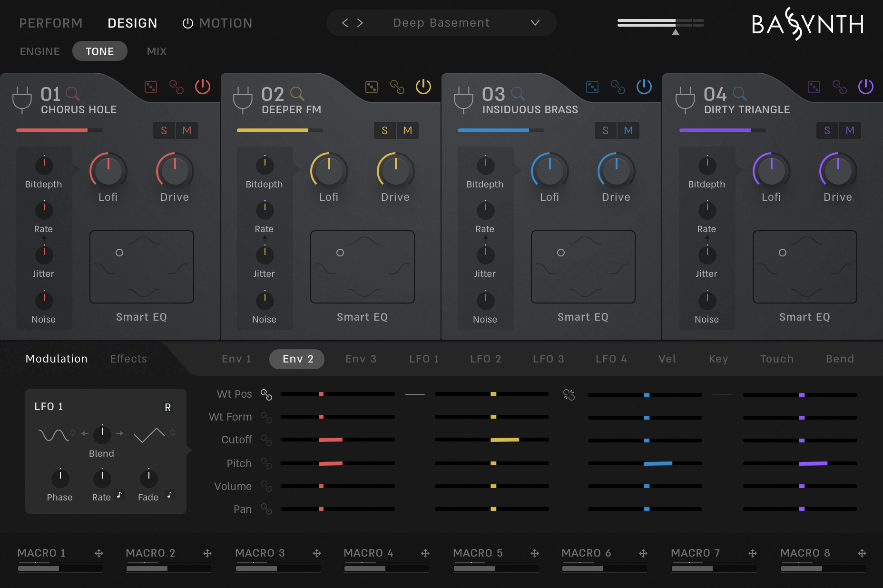Go to the next preset with right arrow
This screenshot has height=588, width=883.
click(360, 23)
